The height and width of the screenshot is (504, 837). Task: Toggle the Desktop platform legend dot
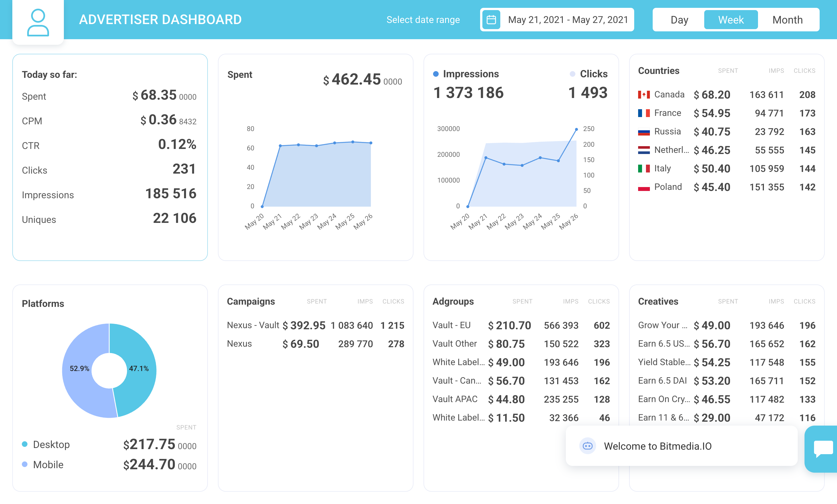coord(24,444)
